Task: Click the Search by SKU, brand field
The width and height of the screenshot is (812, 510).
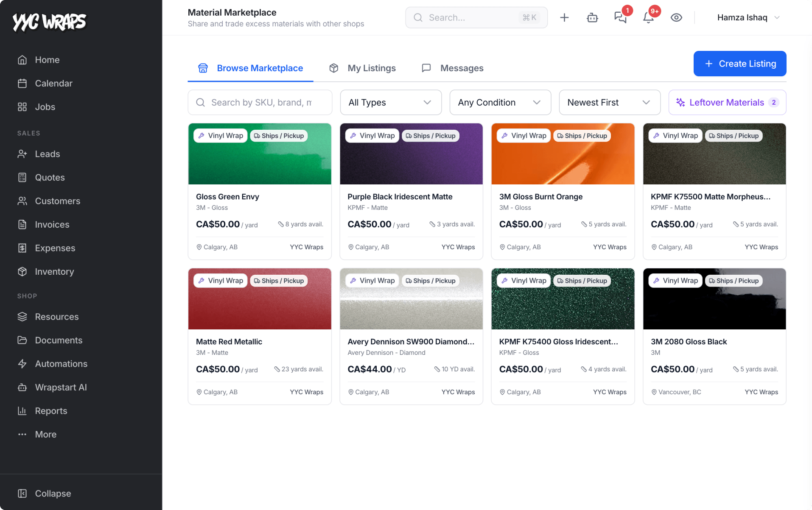Action: [x=260, y=102]
